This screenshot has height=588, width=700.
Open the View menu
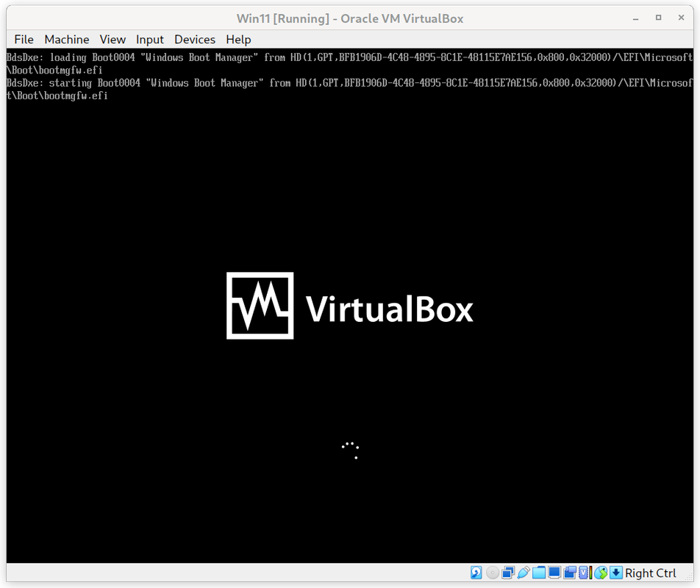[x=113, y=39]
